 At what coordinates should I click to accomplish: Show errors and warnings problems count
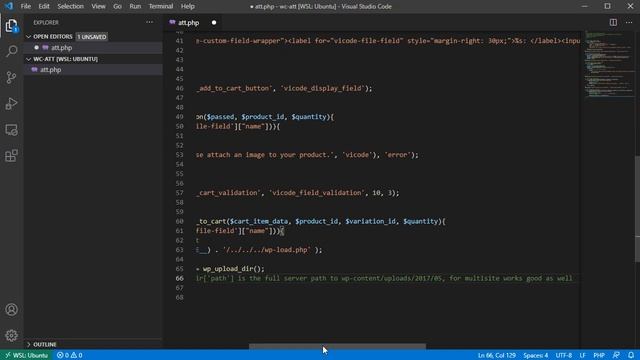tap(70, 355)
